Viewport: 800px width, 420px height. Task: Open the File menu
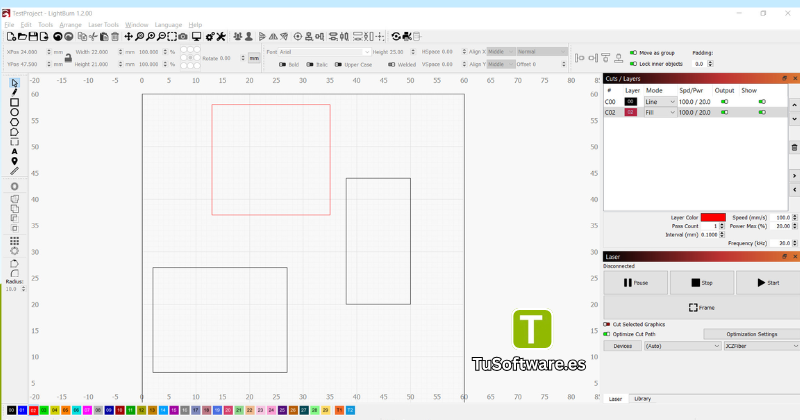pyautogui.click(x=9, y=24)
